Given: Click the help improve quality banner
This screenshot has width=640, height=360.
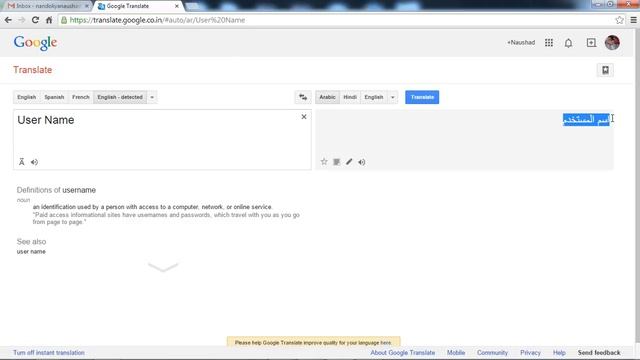Looking at the screenshot, I should pos(313,342).
